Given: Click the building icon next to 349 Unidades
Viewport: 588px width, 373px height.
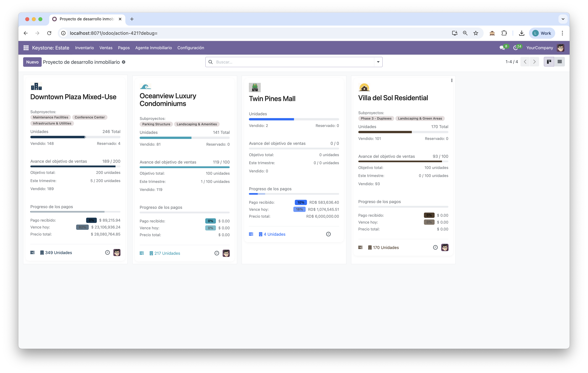Looking at the screenshot, I should coord(42,252).
